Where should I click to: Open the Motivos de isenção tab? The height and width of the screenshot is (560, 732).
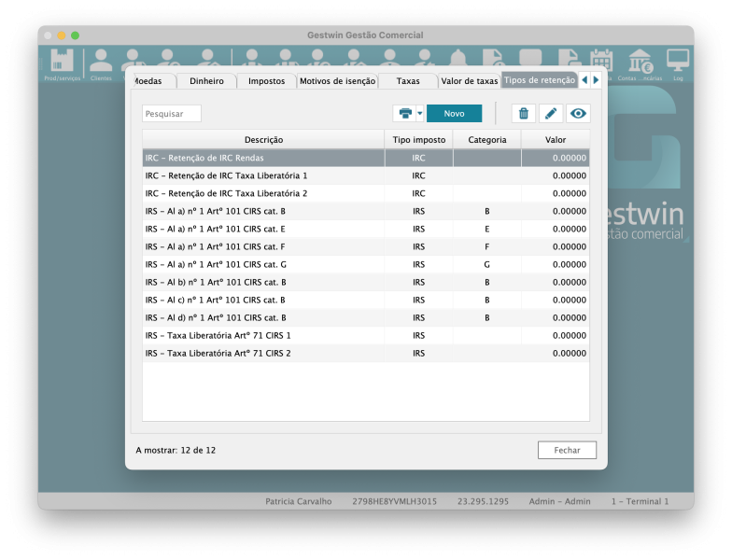pos(337,81)
